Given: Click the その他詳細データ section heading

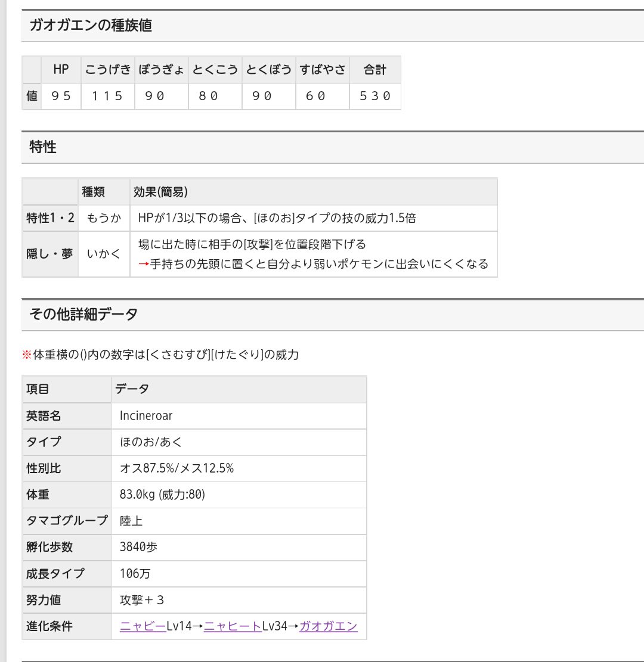Looking at the screenshot, I should (x=83, y=315).
